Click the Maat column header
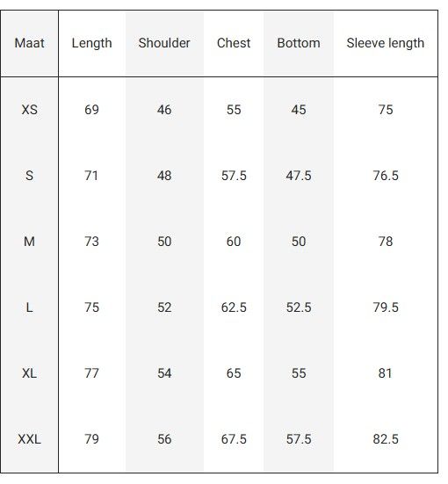 coord(29,43)
